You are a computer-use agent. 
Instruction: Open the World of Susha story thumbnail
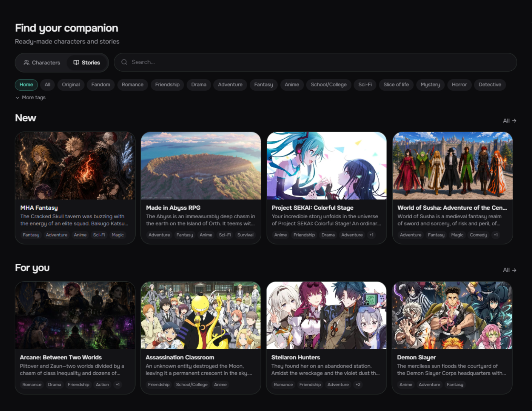[453, 166]
